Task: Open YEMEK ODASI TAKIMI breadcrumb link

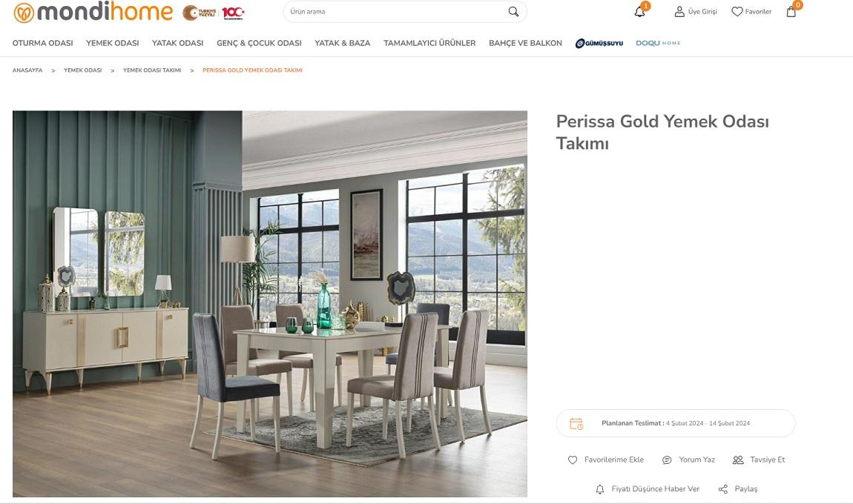Action: (x=152, y=70)
